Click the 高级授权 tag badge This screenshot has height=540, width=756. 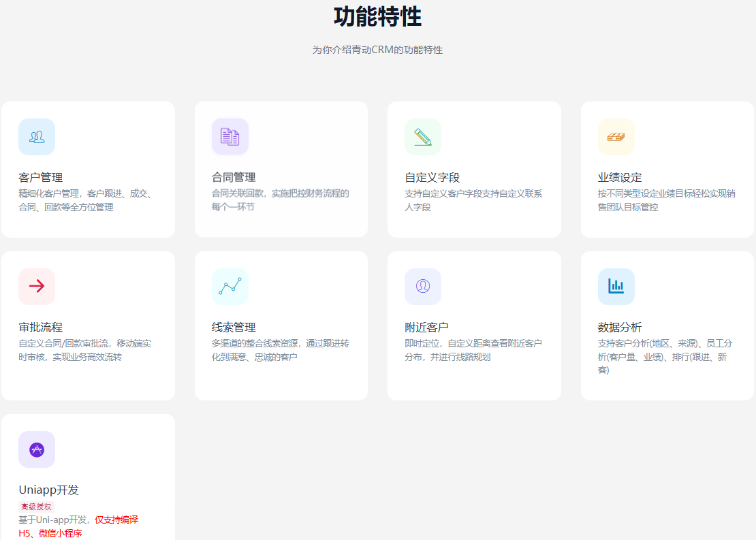point(36,507)
